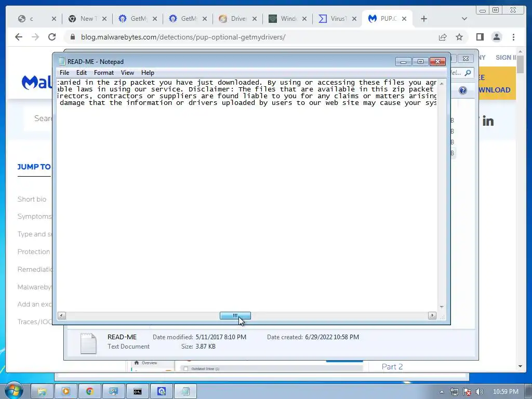Open Command Prompt taskbar icon
532x399 pixels.
[137, 392]
